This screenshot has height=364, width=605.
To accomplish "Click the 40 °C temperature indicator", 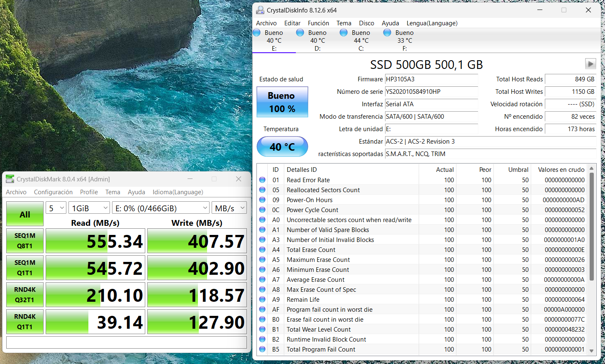I will tap(282, 147).
